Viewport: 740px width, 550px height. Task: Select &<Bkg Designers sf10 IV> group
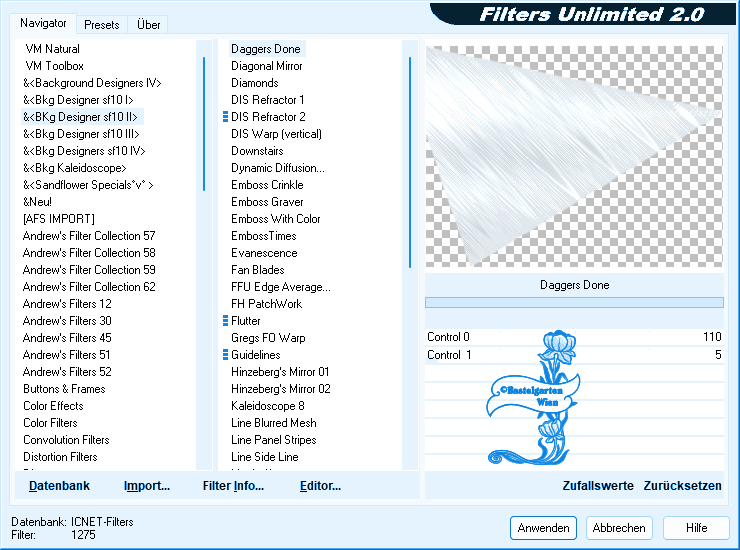84,151
